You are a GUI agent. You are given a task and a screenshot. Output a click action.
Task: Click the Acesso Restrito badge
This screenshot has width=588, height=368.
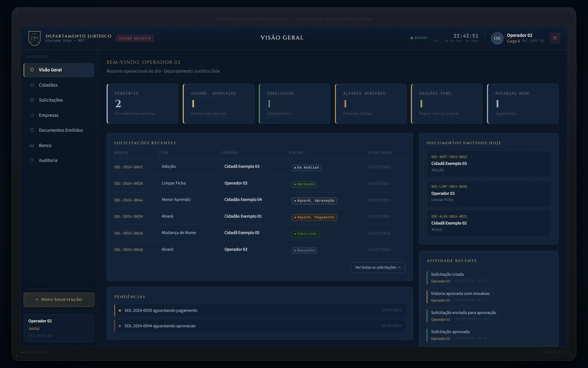coord(135,38)
